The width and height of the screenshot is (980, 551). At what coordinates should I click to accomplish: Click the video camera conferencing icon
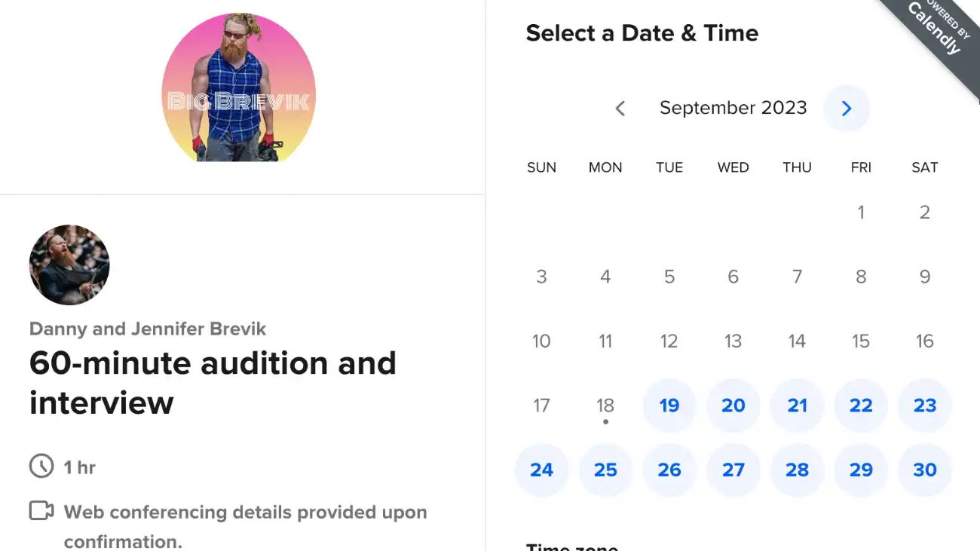pyautogui.click(x=41, y=511)
